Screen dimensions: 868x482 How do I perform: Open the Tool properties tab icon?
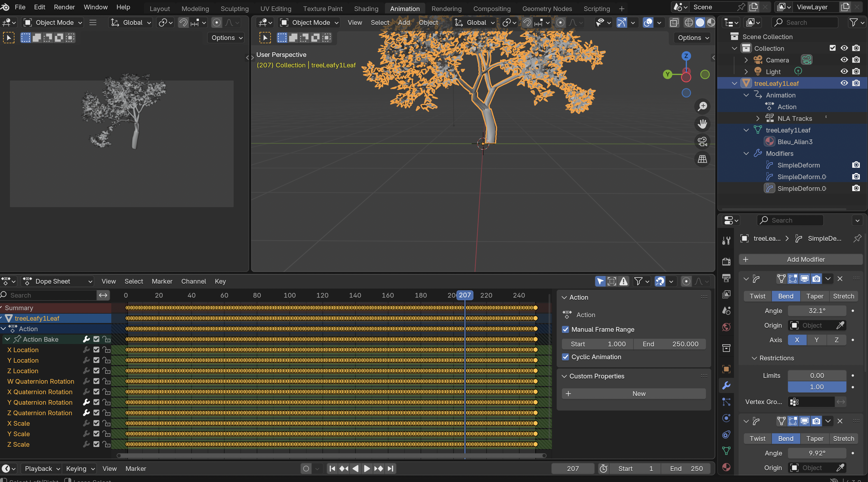726,240
